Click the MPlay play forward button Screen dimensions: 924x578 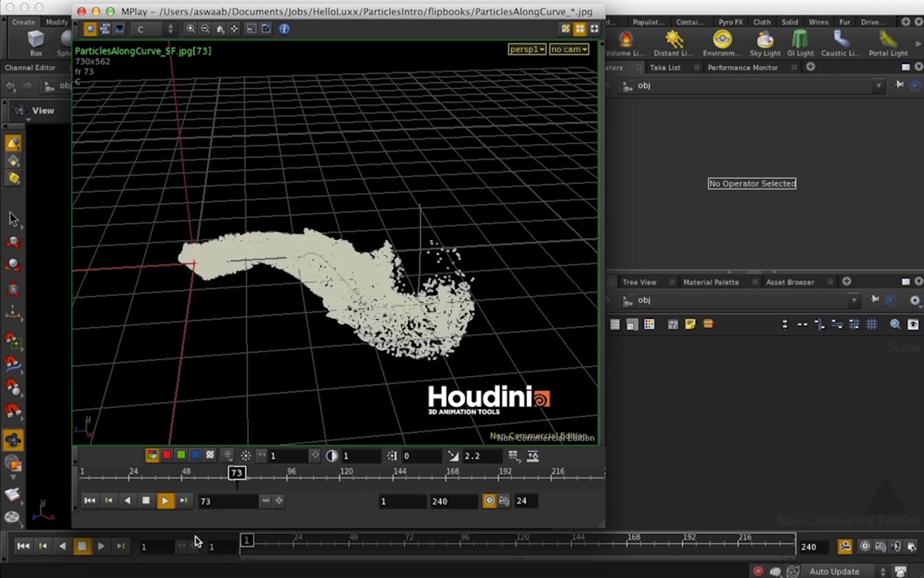coord(165,501)
